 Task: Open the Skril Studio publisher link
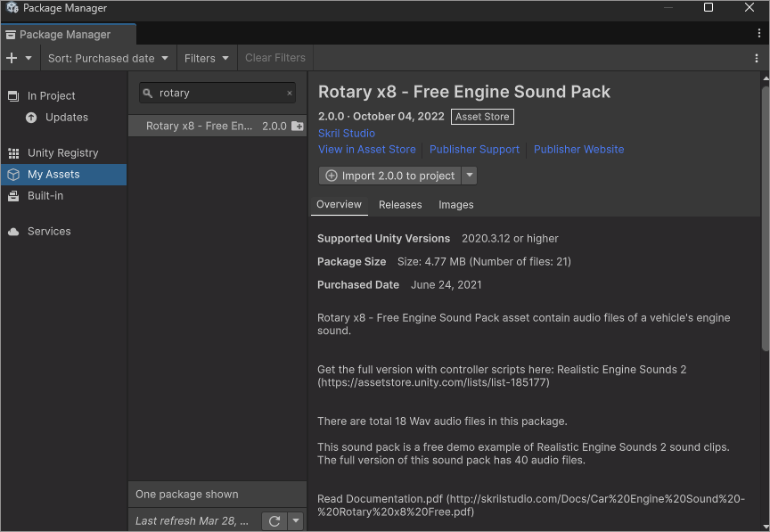tap(347, 134)
